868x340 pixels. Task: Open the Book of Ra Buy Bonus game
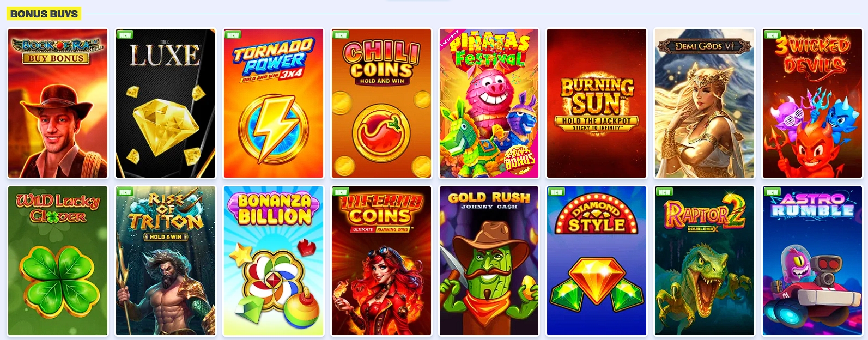pos(58,104)
